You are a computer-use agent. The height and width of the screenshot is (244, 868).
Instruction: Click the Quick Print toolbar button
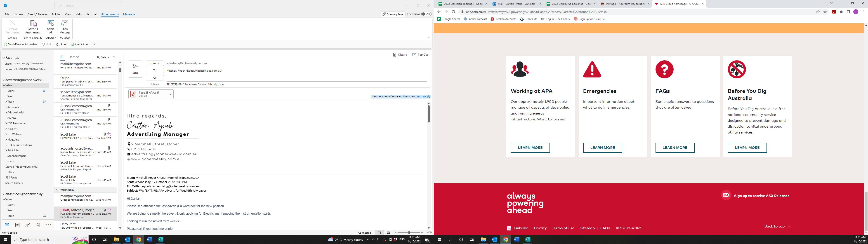pos(80,44)
